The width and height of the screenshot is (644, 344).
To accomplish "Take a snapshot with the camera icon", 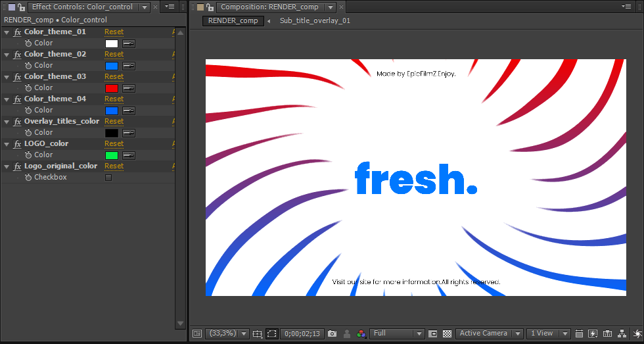I will pos(333,333).
